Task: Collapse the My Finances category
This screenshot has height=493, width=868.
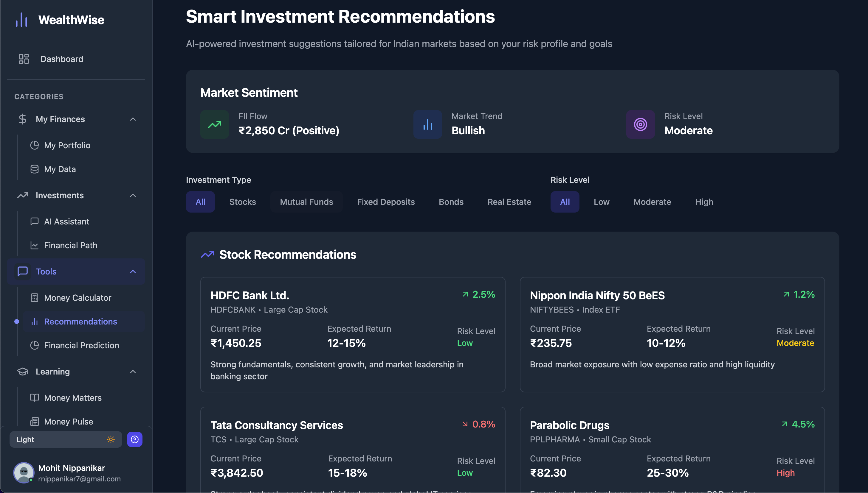Action: (x=133, y=119)
